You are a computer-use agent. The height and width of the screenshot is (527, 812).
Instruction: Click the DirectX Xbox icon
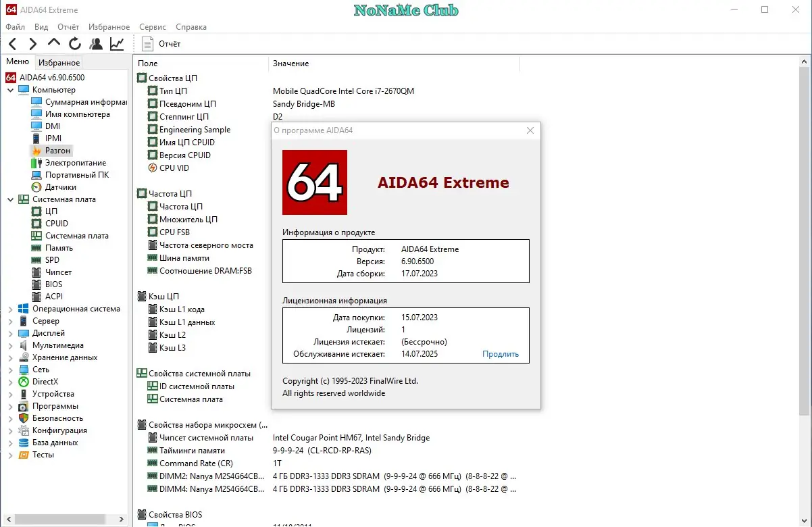[x=24, y=382]
